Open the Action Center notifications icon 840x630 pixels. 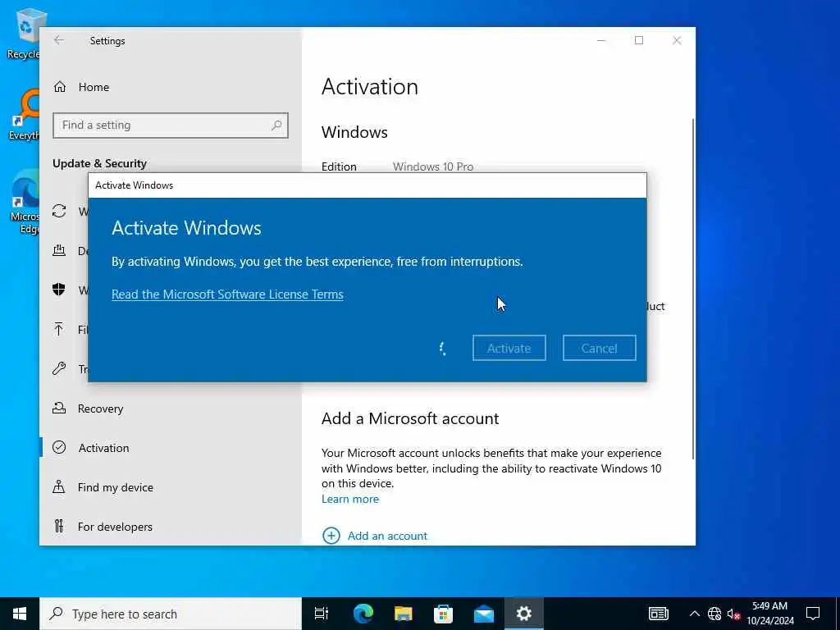point(813,614)
